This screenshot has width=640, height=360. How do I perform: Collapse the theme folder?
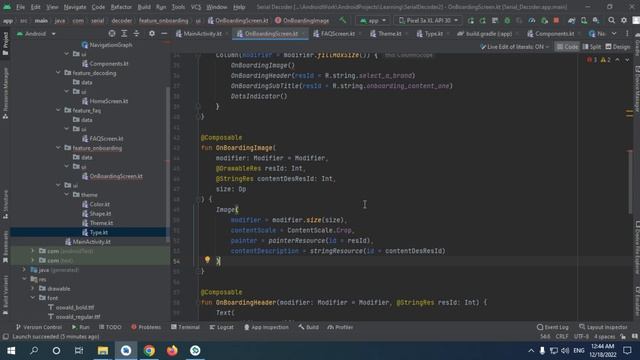tap(67, 195)
